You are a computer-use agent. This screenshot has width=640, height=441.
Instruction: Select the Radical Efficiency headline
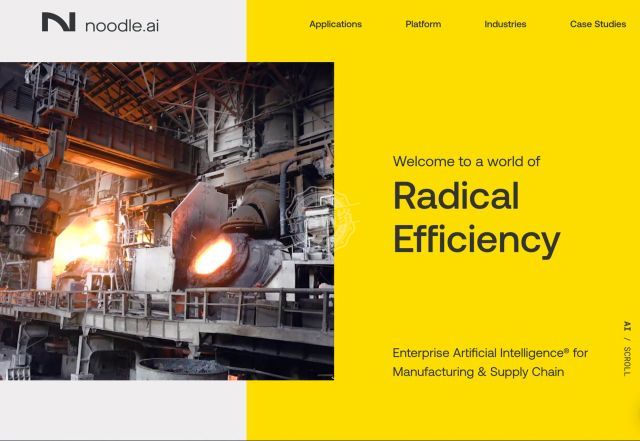(x=477, y=218)
